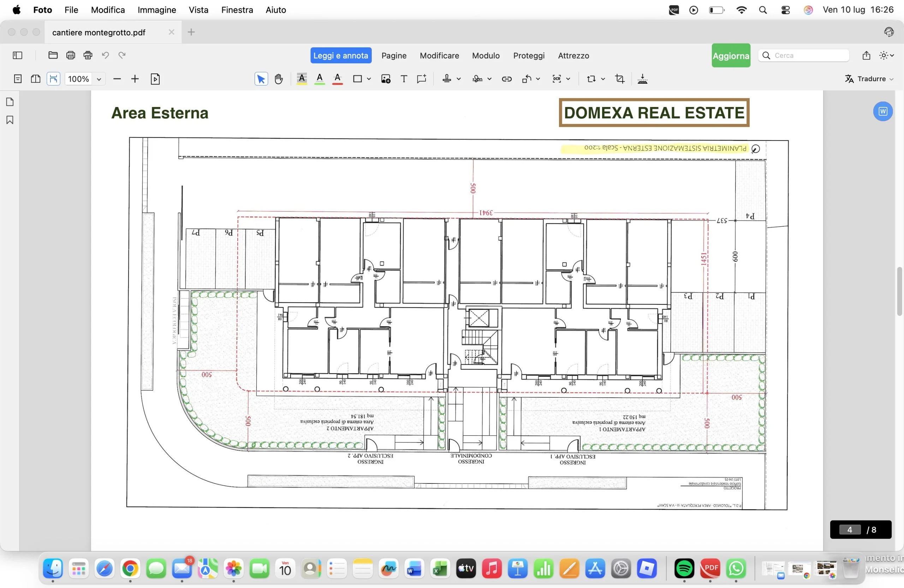Add a comment note annotation
Image resolution: width=904 pixels, height=588 pixels.
click(422, 79)
